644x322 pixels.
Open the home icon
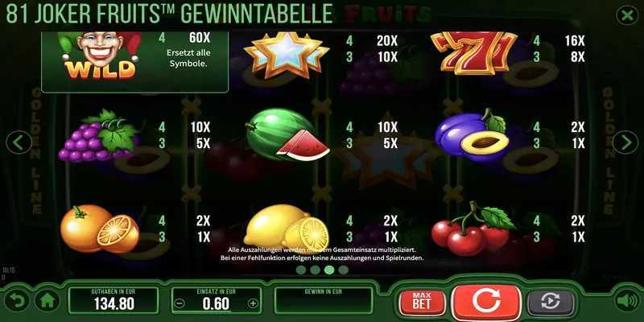tap(47, 301)
